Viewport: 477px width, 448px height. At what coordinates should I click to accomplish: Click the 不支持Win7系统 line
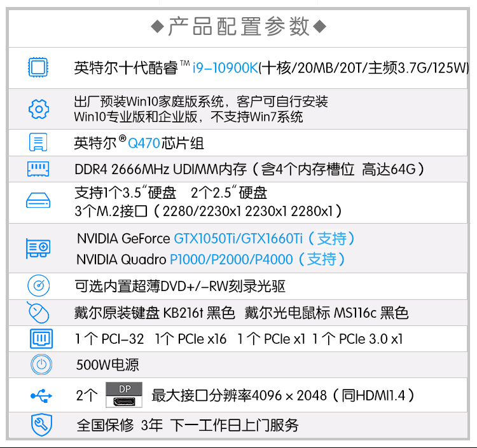(257, 117)
